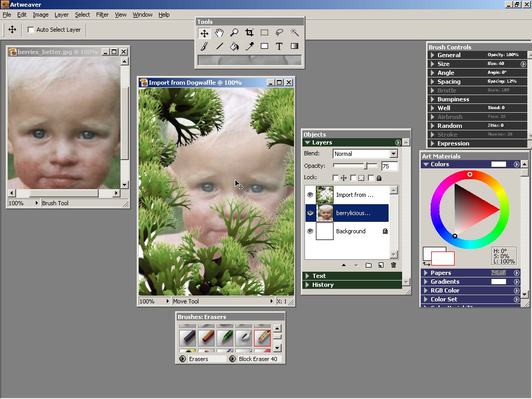Screen dimensions: 532x399
Task: Expand the History panel section
Action: pyautogui.click(x=323, y=285)
